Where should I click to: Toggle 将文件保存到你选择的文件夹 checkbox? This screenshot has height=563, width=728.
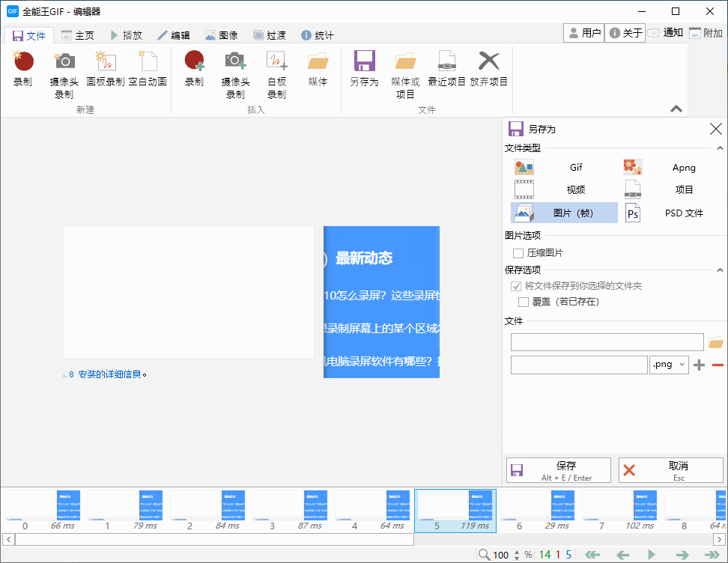pos(516,286)
